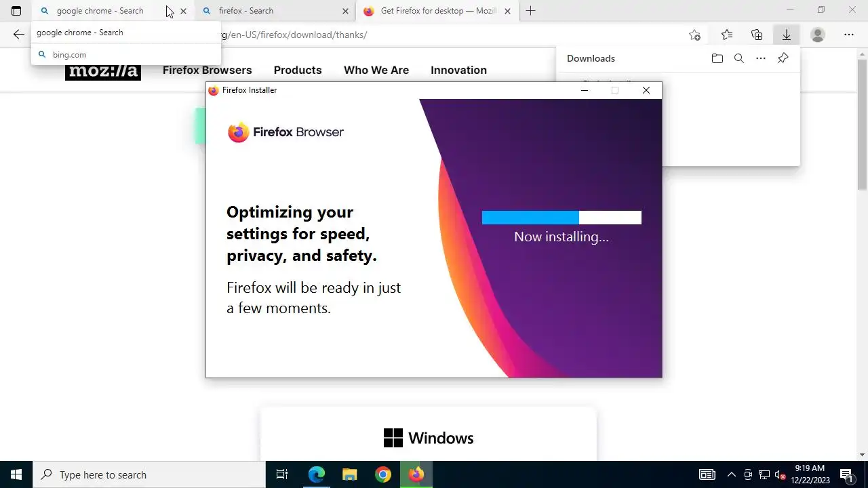Open the notification center icon
868x488 pixels.
pyautogui.click(x=846, y=474)
